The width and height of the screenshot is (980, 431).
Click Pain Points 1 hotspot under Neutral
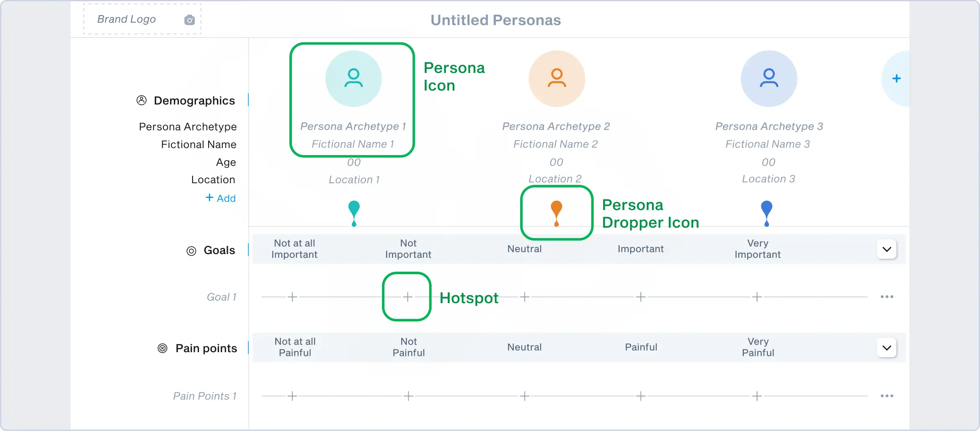click(x=524, y=396)
